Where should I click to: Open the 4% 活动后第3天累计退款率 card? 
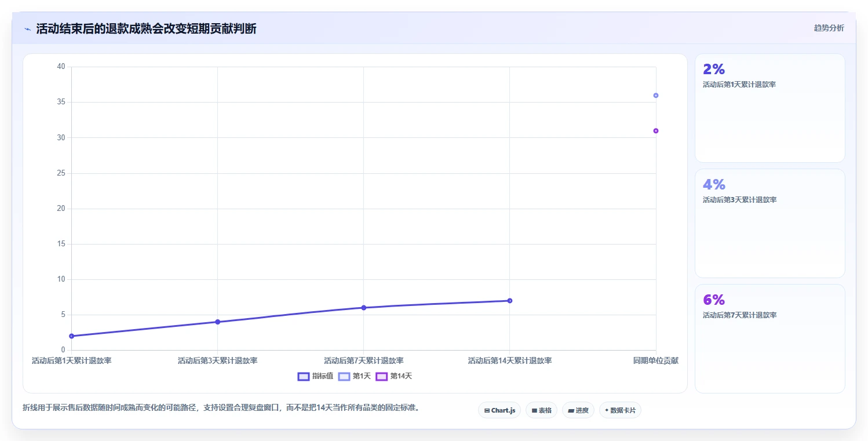[x=769, y=223]
